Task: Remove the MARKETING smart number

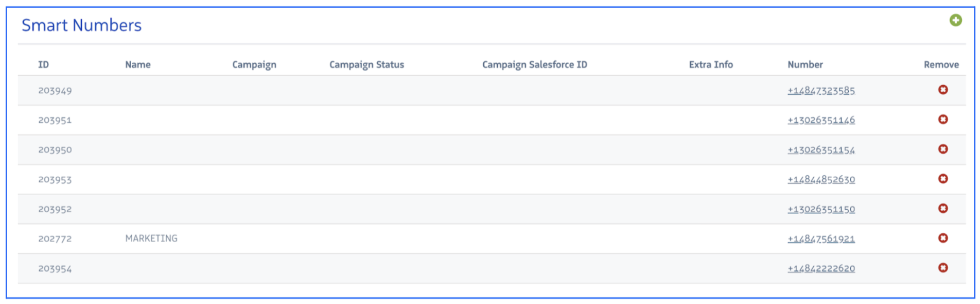Action: pyautogui.click(x=942, y=238)
